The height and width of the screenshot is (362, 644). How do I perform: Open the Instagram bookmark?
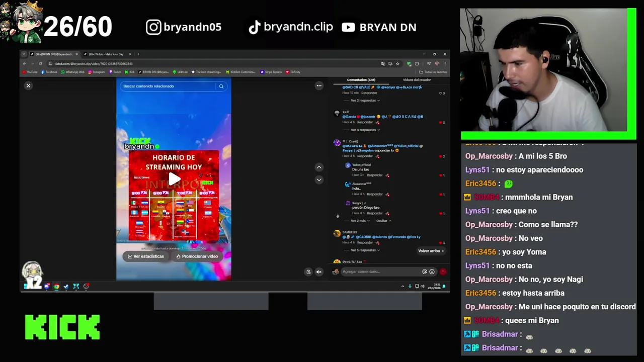click(97, 72)
